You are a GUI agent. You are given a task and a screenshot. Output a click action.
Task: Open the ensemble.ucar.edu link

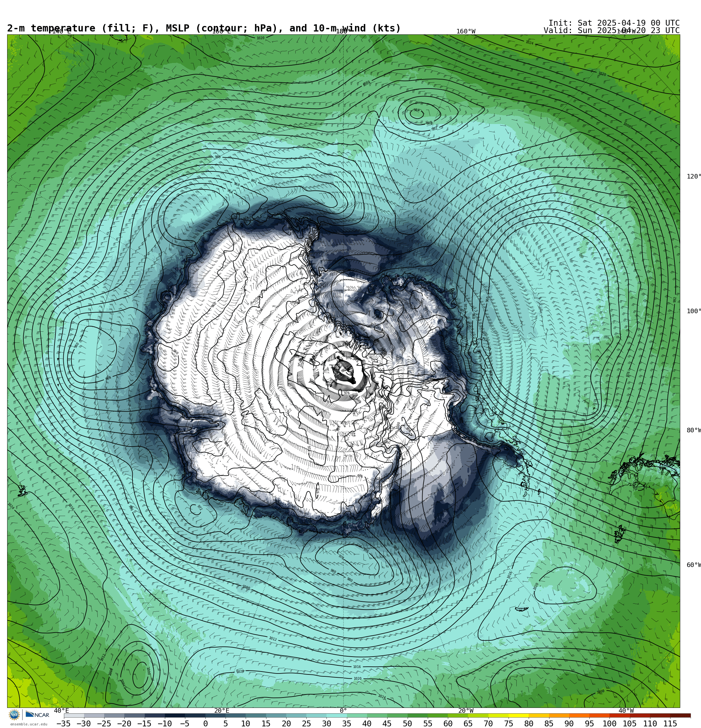point(29,724)
